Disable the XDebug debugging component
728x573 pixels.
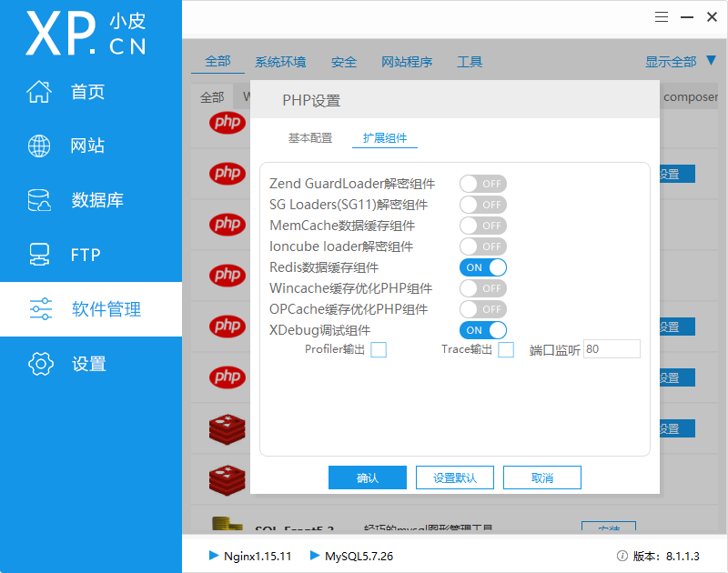(482, 330)
